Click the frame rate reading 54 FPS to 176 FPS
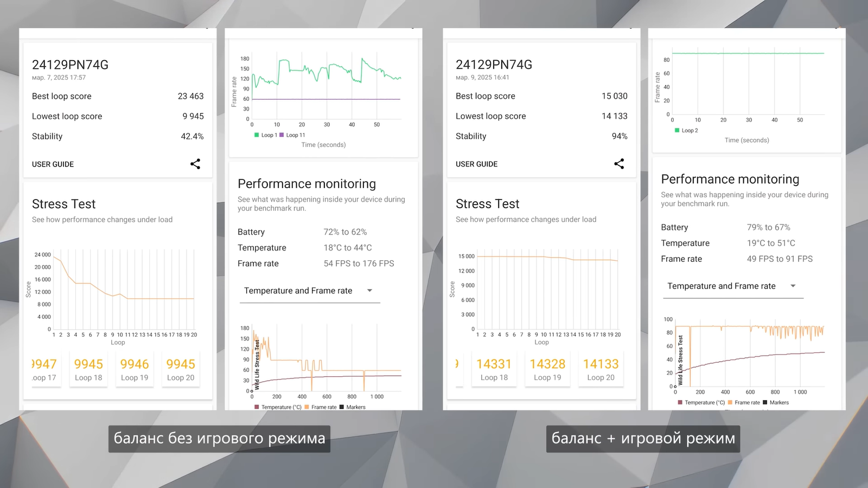Viewport: 868px width, 488px height. [x=359, y=264]
